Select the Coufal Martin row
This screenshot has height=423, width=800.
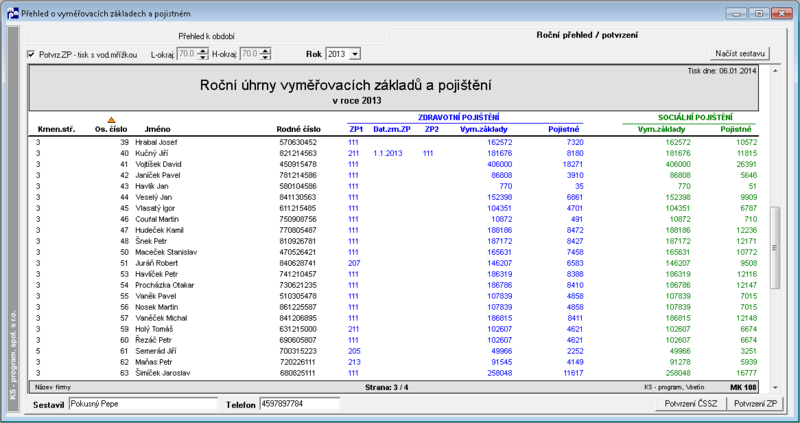(393, 219)
